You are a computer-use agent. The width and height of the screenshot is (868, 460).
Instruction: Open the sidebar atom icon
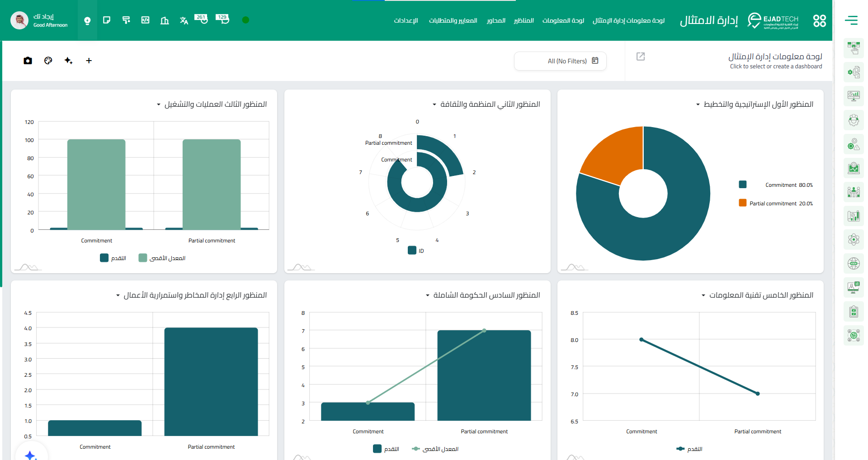854,240
